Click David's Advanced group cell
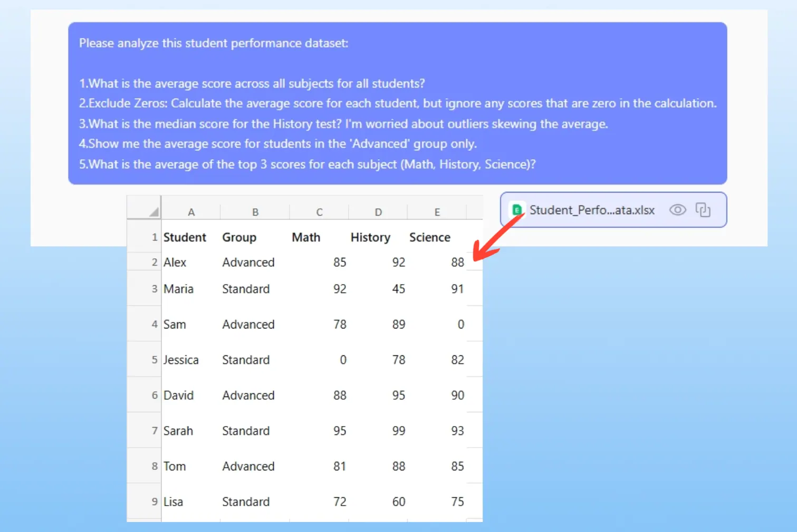Screen dimensions: 797x532 (248, 395)
